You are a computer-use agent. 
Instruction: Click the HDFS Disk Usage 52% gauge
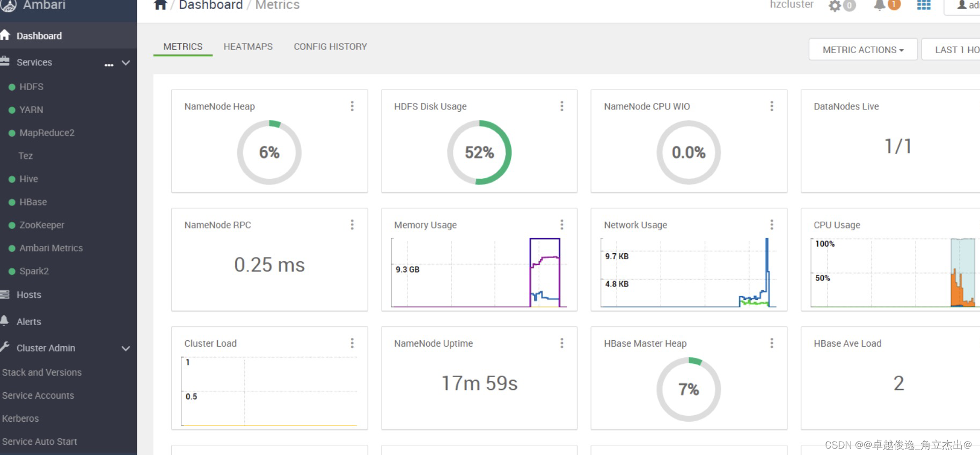479,152
